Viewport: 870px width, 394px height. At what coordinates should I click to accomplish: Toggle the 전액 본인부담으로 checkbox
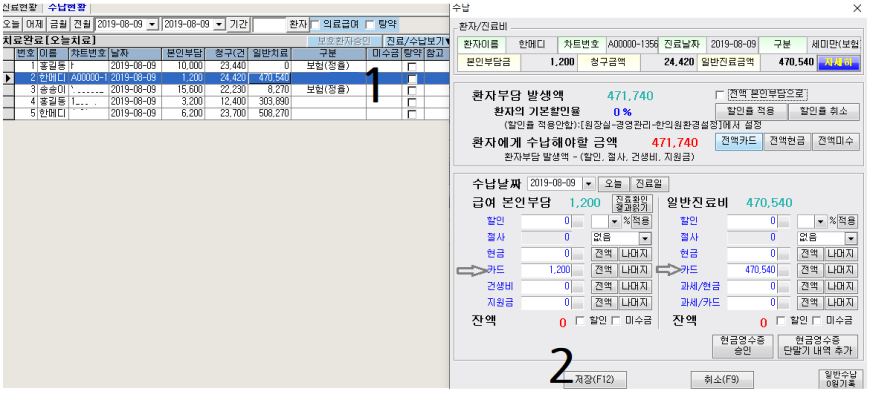point(720,94)
